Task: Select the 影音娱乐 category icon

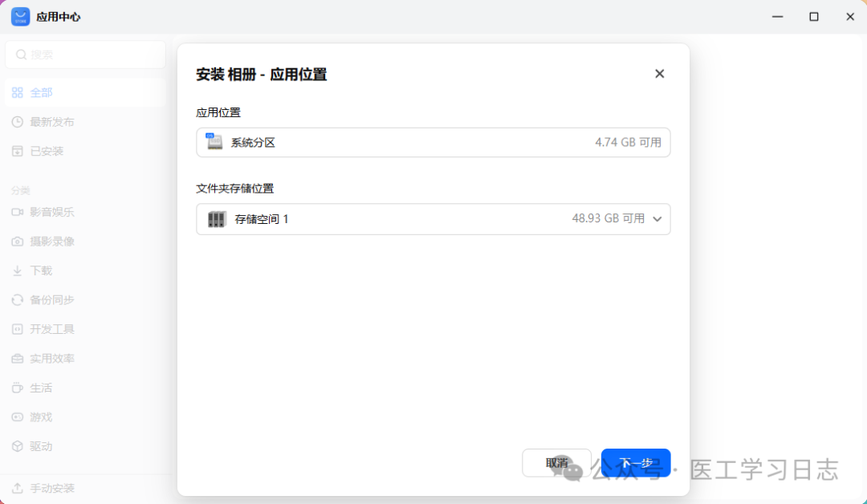Action: 18,212
